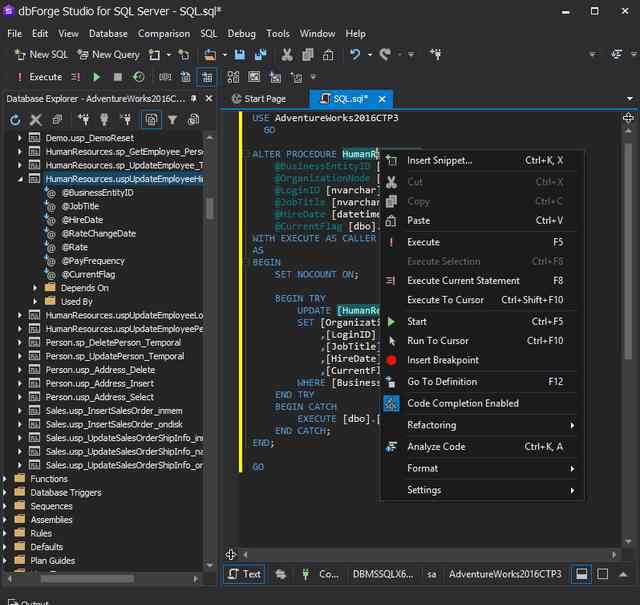
Task: Choose Insert Breakpoint in context menu
Action: tap(482, 360)
